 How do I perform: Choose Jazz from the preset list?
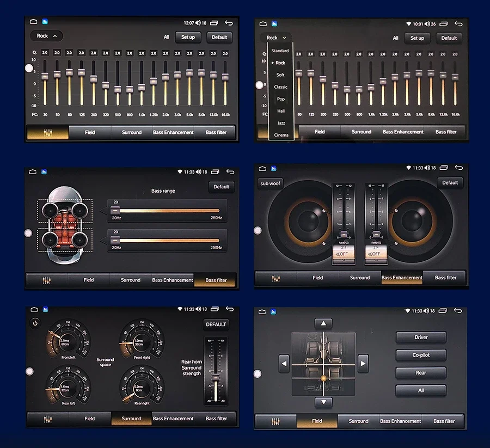(x=281, y=123)
